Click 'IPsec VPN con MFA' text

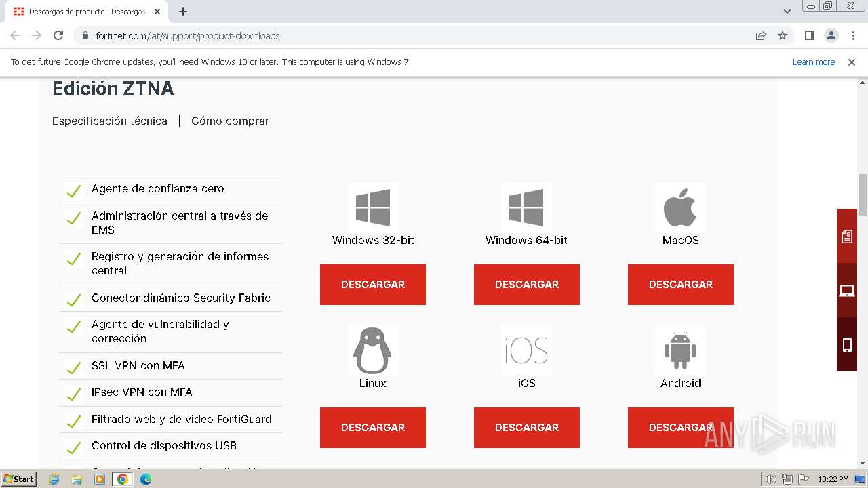pos(142,392)
